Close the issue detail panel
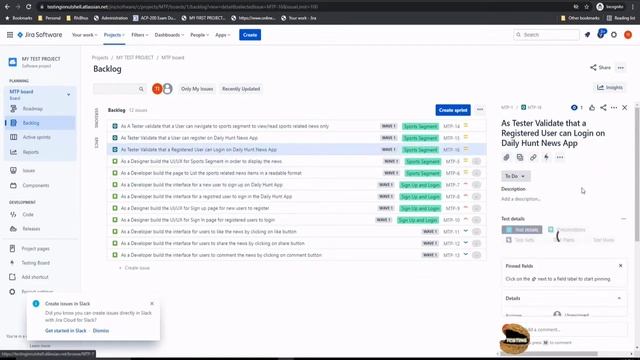Viewport: 640px width, 360px height. pos(624,108)
